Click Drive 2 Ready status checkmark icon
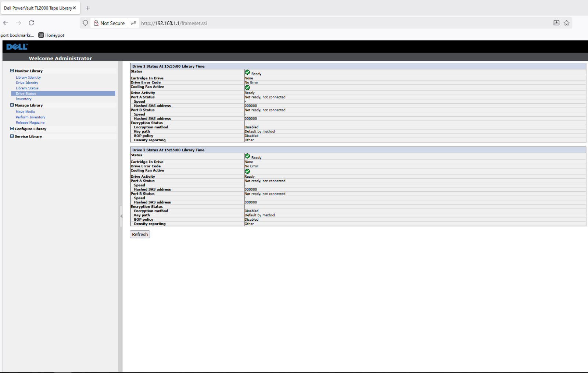This screenshot has width=588, height=373. click(x=247, y=156)
